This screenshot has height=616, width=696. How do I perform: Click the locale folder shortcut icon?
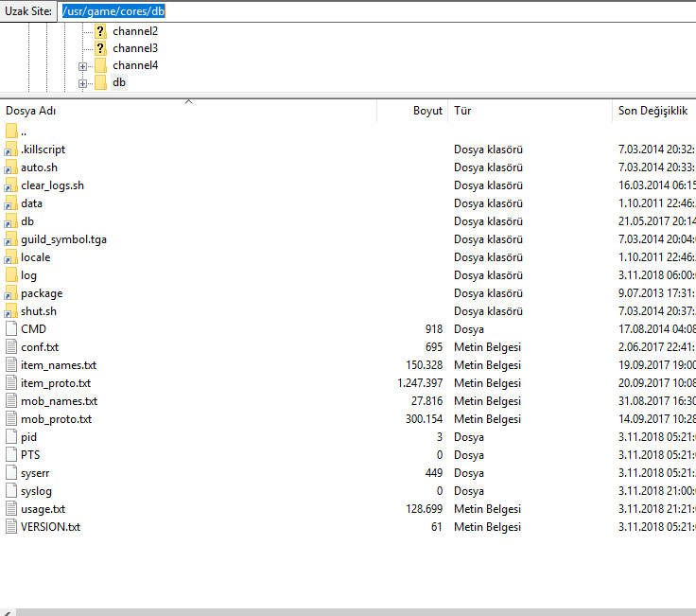point(11,257)
